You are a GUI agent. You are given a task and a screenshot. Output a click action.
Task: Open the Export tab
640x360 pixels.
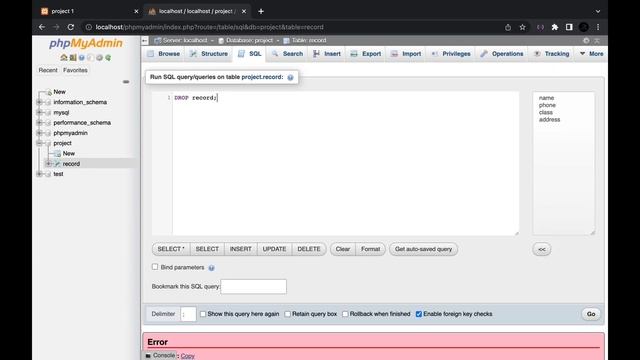[366, 54]
